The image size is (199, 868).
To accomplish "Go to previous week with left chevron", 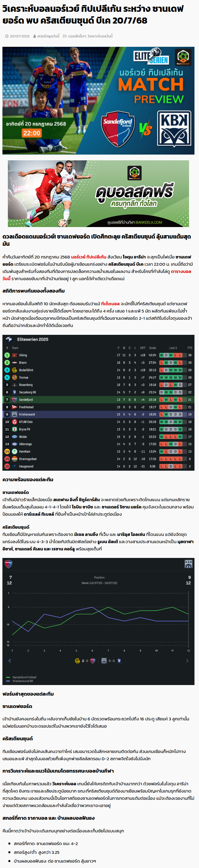I will pos(9,661).
